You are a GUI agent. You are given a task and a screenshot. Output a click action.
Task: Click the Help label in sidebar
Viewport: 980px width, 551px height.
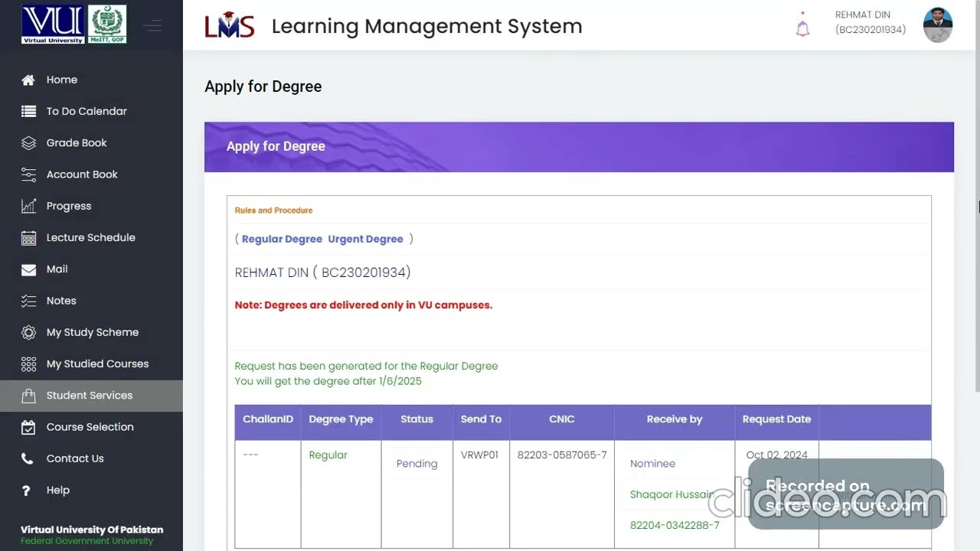(58, 491)
